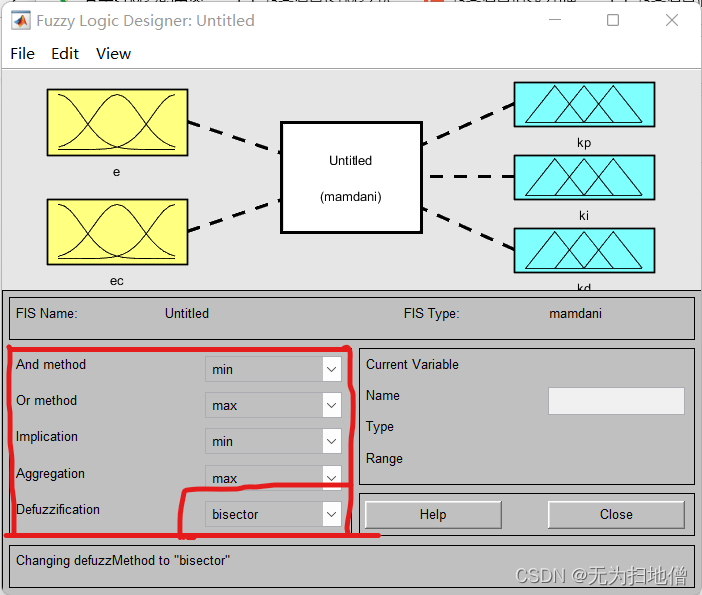This screenshot has width=702, height=595.
Task: Open the Edit menu
Action: point(65,54)
